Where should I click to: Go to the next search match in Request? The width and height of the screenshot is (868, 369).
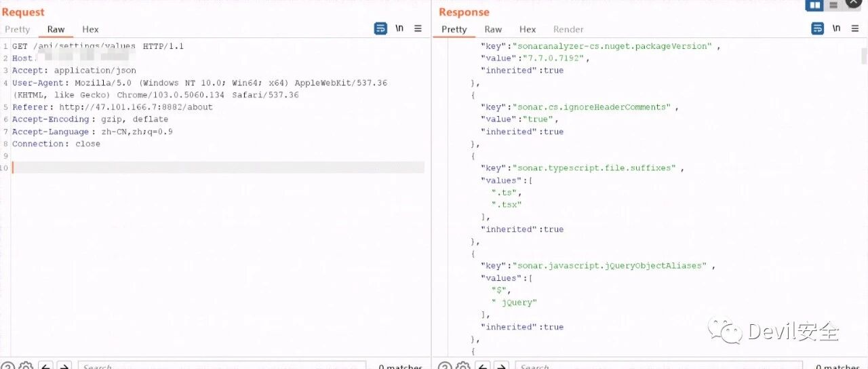tap(64, 366)
